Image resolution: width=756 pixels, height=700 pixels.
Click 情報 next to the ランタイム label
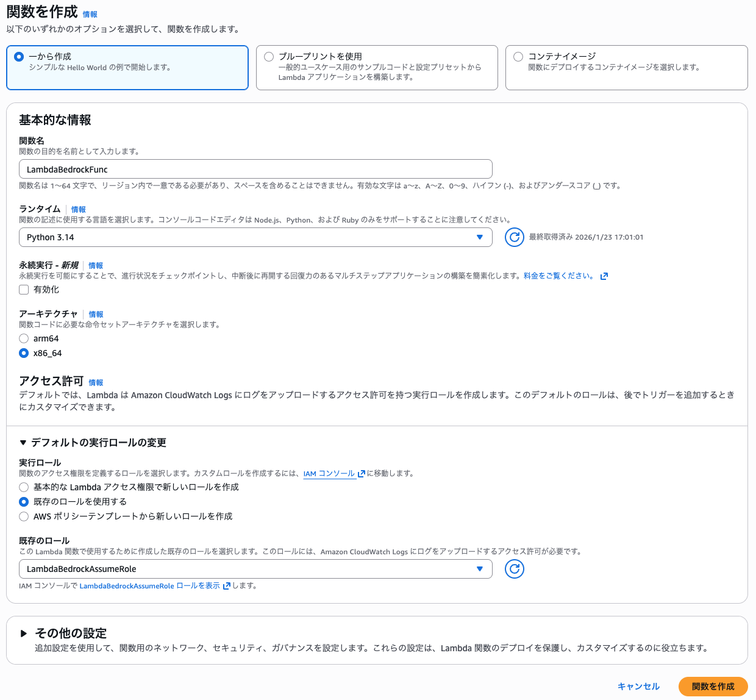(79, 209)
